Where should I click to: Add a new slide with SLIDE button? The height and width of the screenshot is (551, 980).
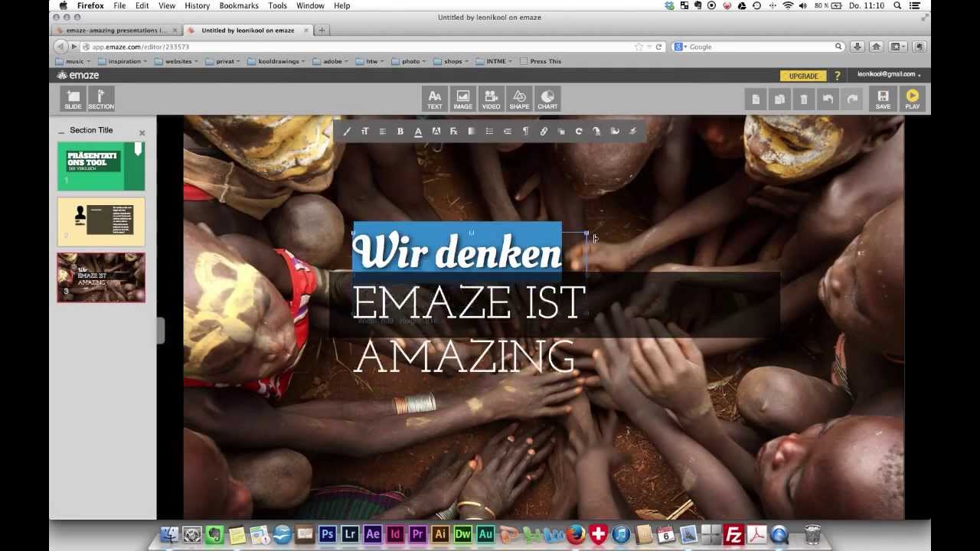pos(73,98)
